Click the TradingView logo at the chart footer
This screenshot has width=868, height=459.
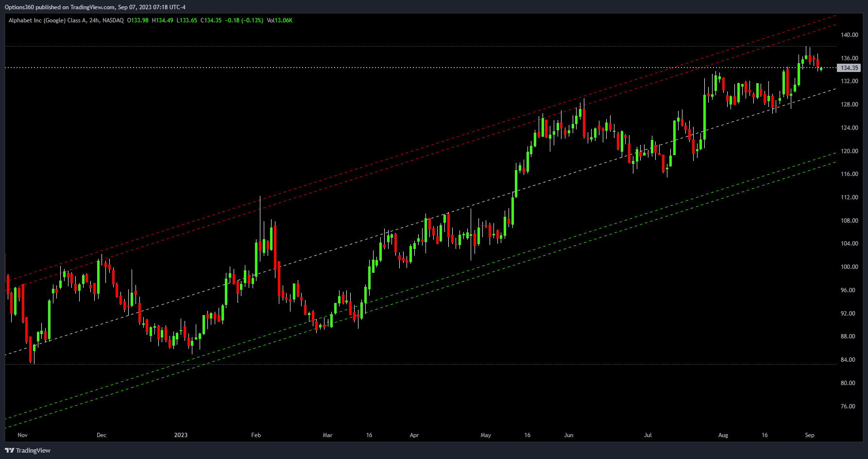pyautogui.click(x=28, y=450)
